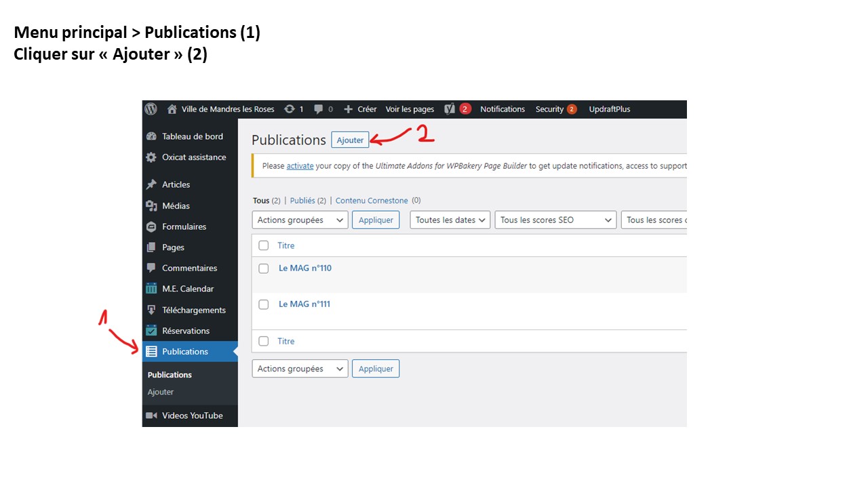
Task: Open Le MAG n°110 publication
Action: click(x=305, y=268)
